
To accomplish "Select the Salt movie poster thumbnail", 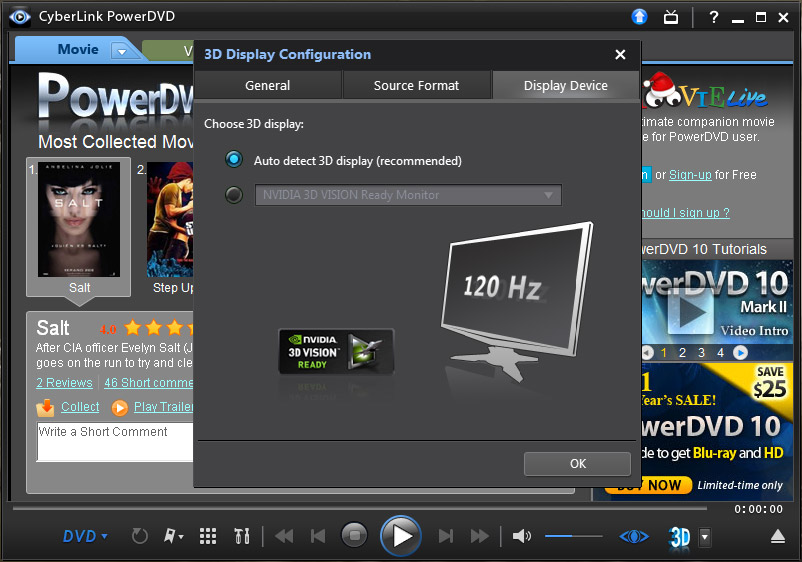I will [79, 219].
